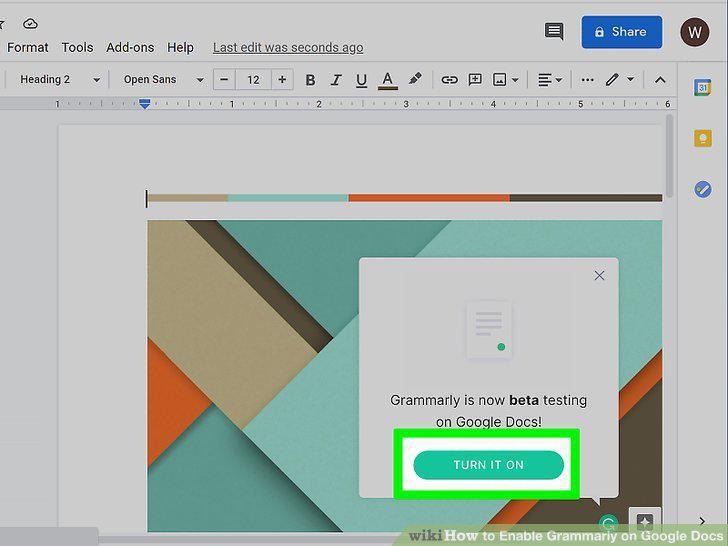Click the blue Share button
The image size is (728, 546).
tap(622, 32)
